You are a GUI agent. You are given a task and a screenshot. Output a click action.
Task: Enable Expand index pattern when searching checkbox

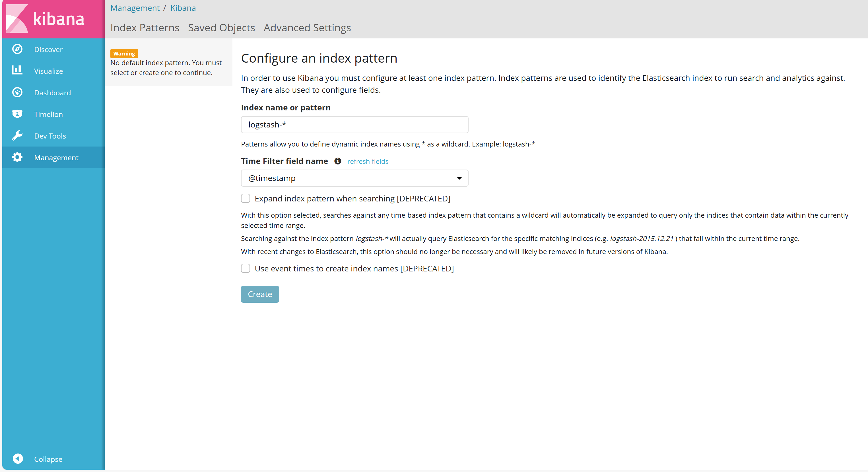coord(246,198)
